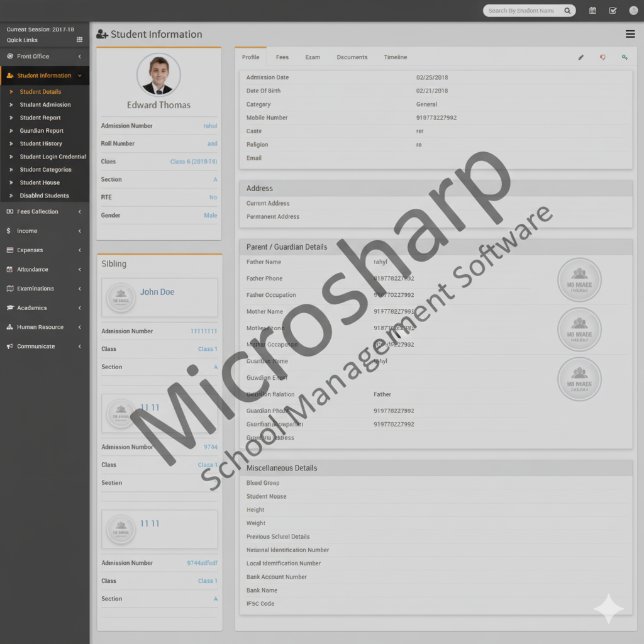This screenshot has width=644, height=644.
Task: Click the user avatar in top bar
Action: coord(633,11)
